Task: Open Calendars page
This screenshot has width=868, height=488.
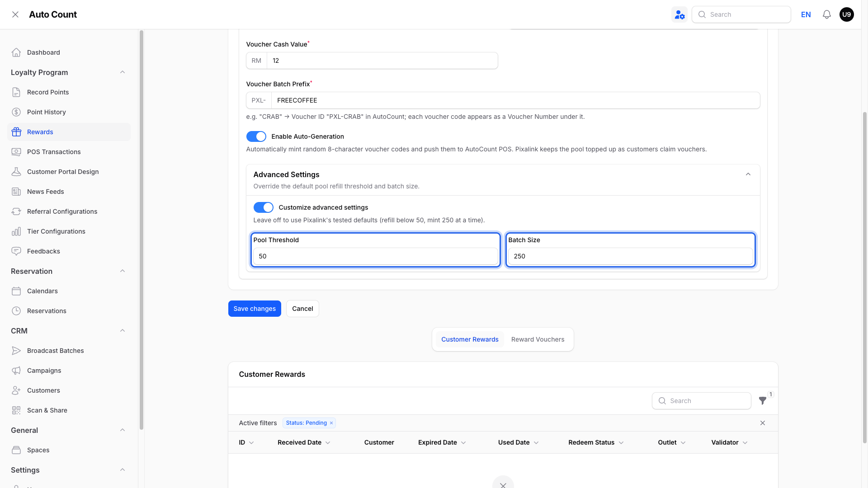Action: pyautogui.click(x=69, y=291)
